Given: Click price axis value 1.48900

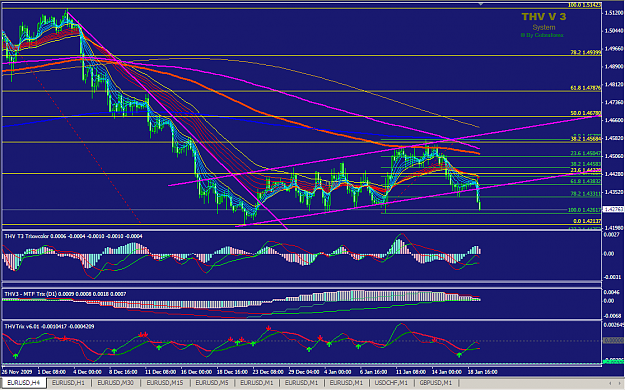Looking at the screenshot, I should 614,67.
